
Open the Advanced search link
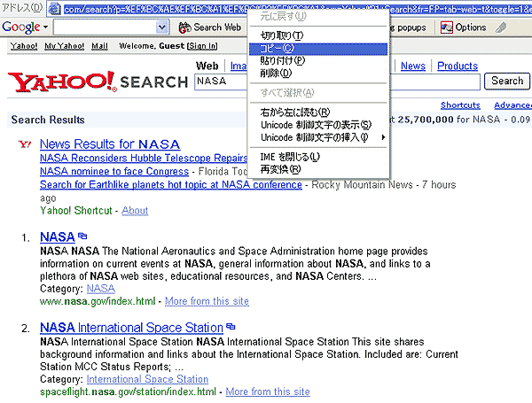tap(512, 105)
